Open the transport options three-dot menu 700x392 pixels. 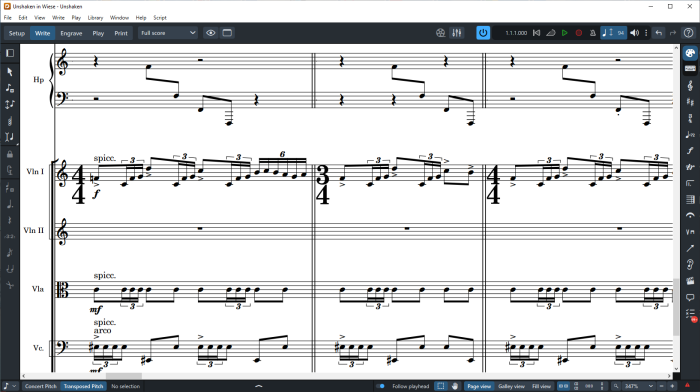coord(646,33)
